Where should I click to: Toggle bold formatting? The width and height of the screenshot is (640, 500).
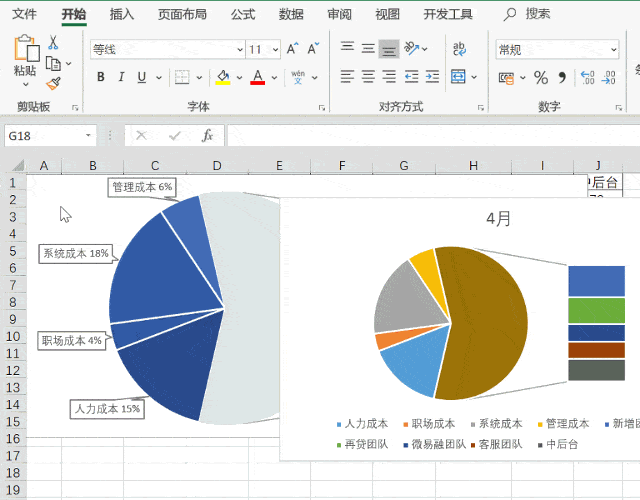coord(101,77)
